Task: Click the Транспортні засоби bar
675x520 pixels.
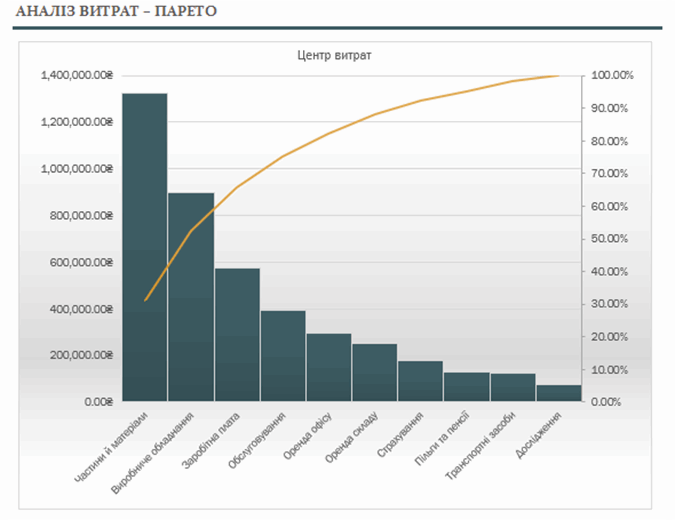Action: 513,388
